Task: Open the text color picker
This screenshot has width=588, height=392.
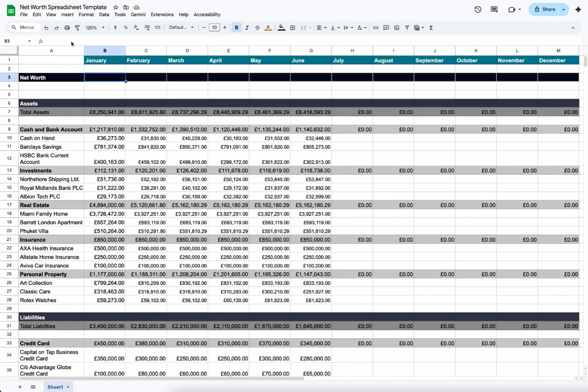Action: [x=268, y=28]
